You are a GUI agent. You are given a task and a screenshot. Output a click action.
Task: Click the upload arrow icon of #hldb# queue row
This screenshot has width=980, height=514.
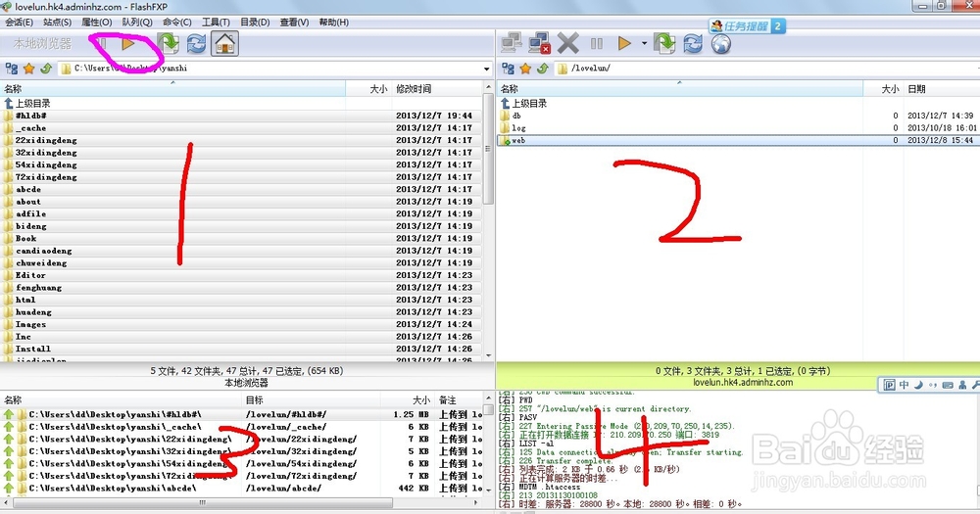click(x=9, y=414)
